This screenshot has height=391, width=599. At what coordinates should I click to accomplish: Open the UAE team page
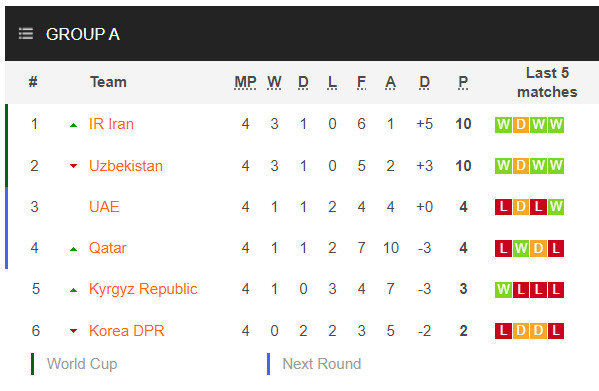pos(104,207)
